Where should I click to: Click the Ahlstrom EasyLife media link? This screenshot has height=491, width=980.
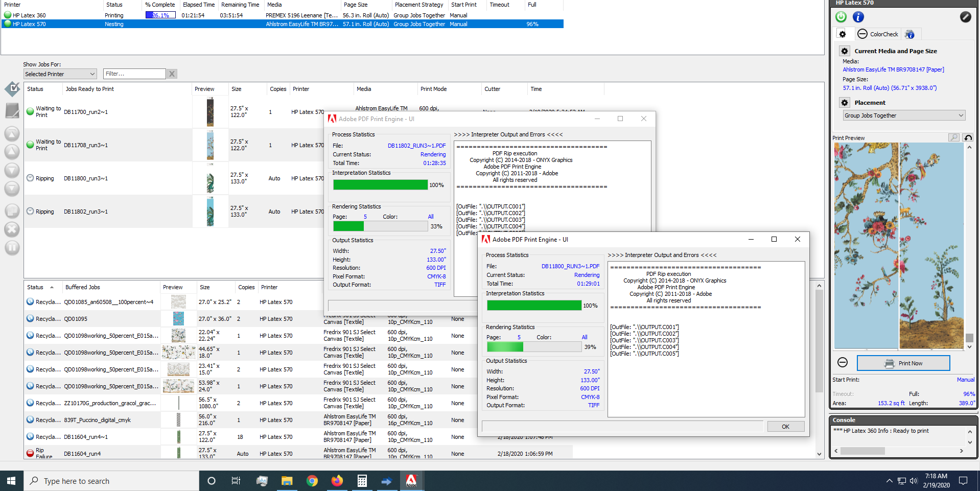(893, 69)
